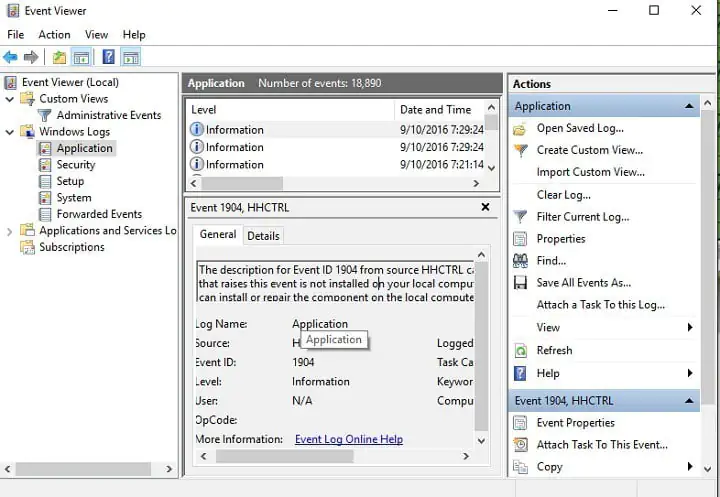Screen dimensions: 720x497
Task: Click the green Refresh icon in Actions
Action: pyautogui.click(x=520, y=351)
